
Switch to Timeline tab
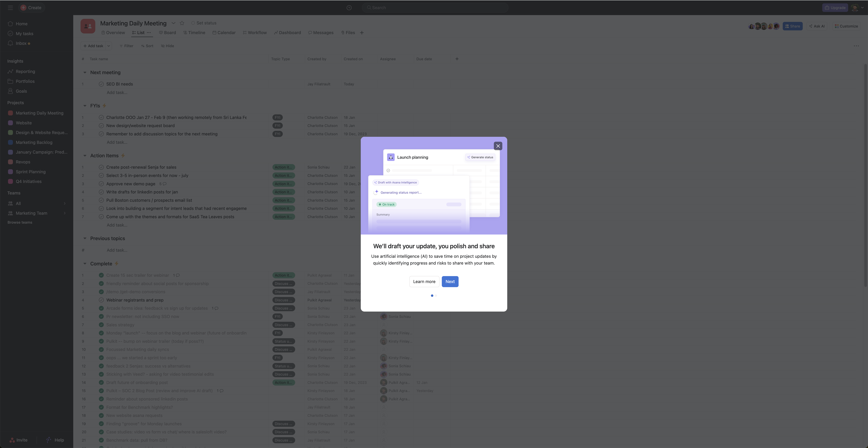[194, 33]
